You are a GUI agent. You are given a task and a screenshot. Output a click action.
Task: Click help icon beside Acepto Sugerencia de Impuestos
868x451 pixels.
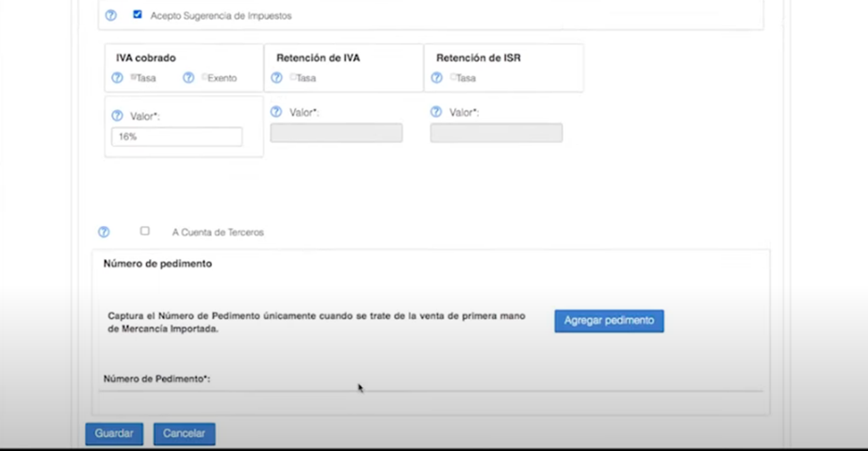point(110,16)
